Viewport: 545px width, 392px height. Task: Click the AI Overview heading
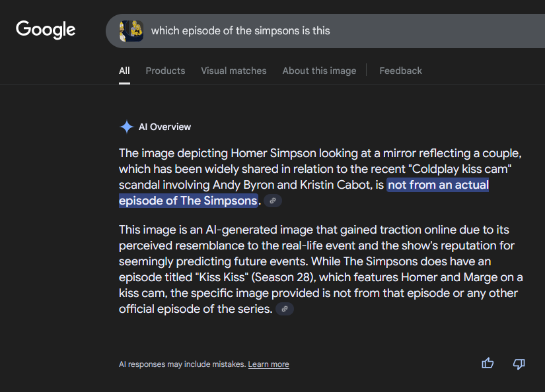click(x=164, y=127)
